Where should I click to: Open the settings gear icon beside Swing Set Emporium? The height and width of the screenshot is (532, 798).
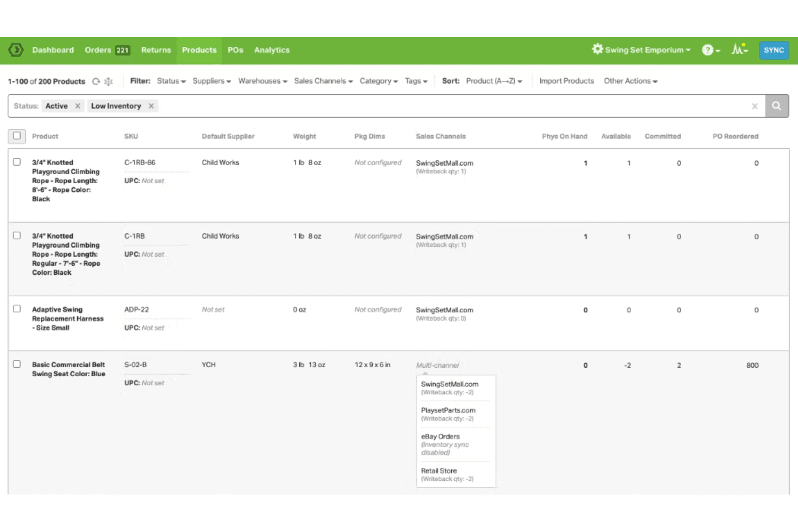click(597, 49)
